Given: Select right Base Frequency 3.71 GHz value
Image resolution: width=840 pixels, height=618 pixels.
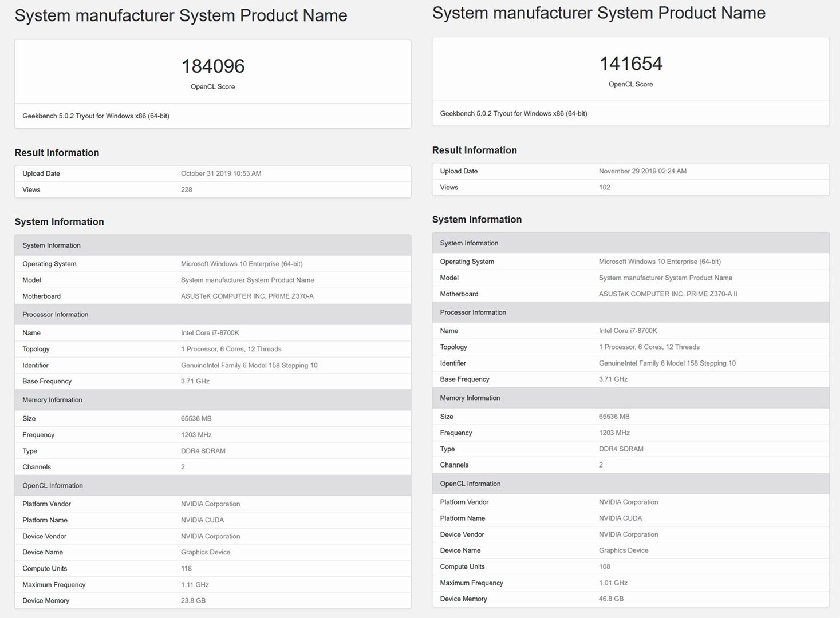Looking at the screenshot, I should pyautogui.click(x=613, y=379).
